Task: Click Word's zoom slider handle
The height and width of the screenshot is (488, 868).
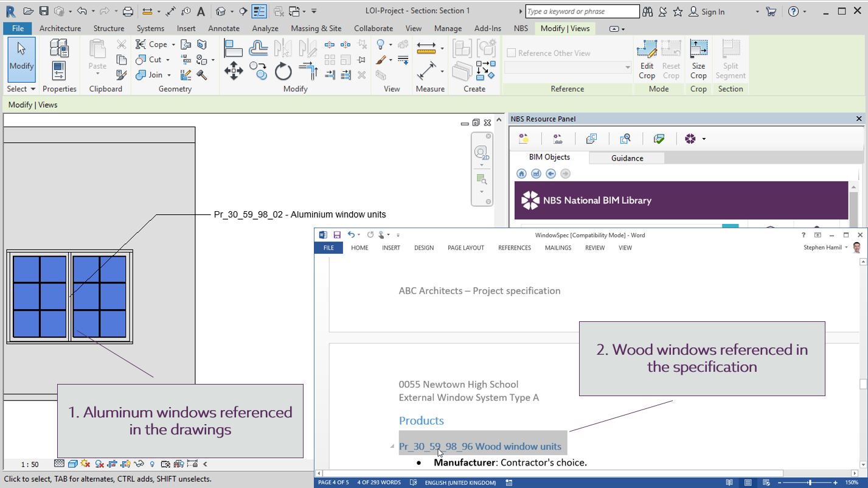Action: (x=810, y=483)
